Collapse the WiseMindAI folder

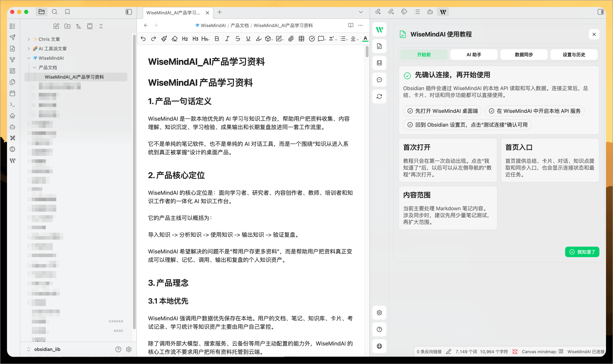click(28, 58)
